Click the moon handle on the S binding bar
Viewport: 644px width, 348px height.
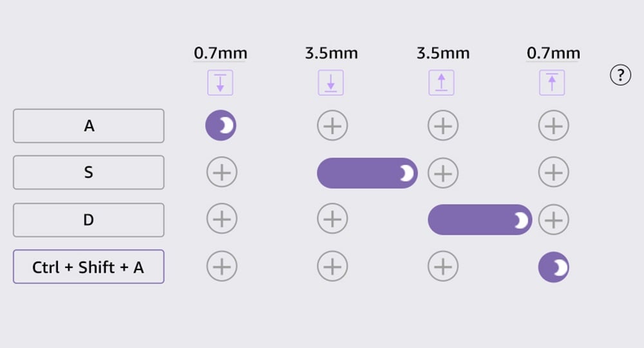click(x=406, y=173)
